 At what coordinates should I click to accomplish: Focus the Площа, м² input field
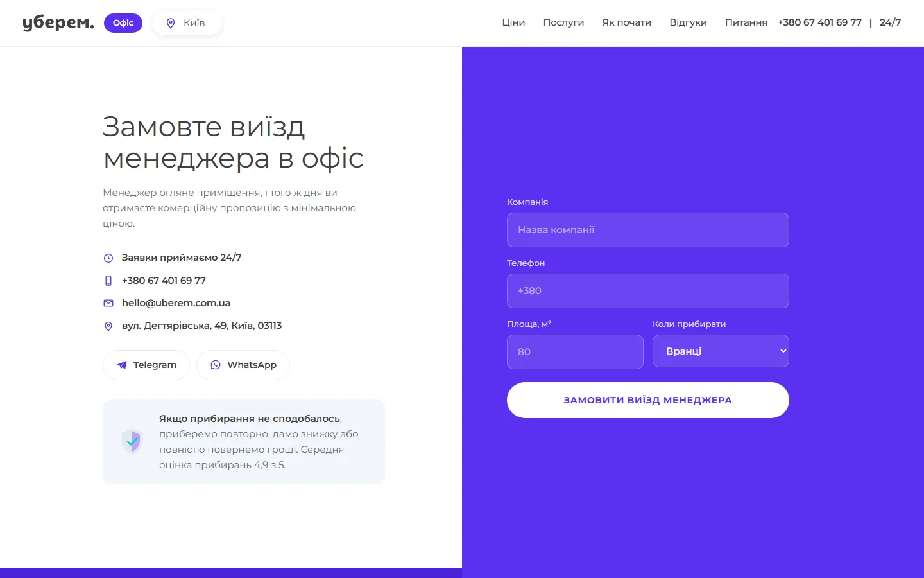tap(575, 352)
